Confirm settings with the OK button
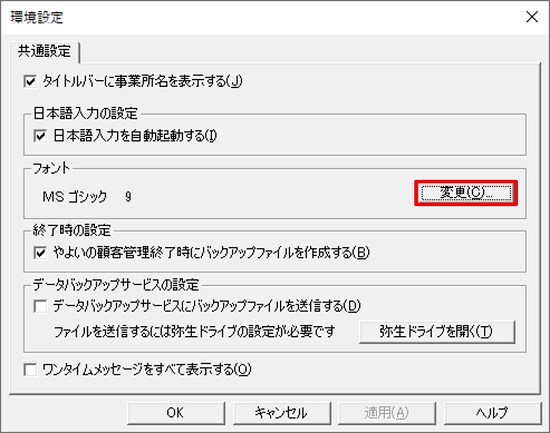The image size is (550, 433). pyautogui.click(x=176, y=413)
